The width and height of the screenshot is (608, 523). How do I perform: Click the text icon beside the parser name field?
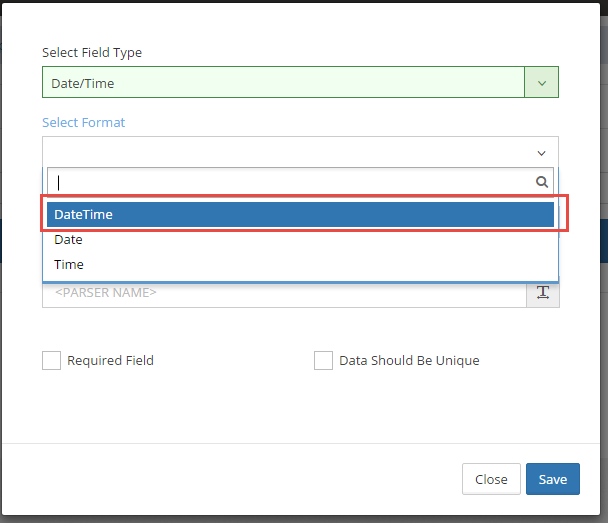coord(543,292)
